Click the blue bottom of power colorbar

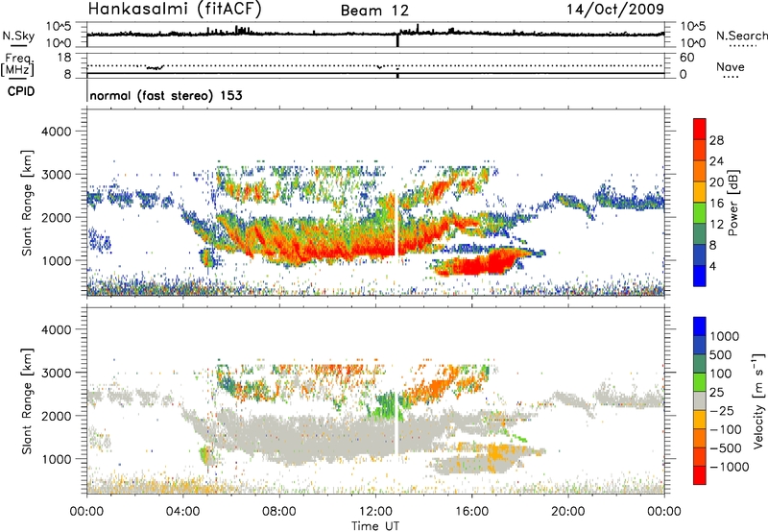coord(700,276)
